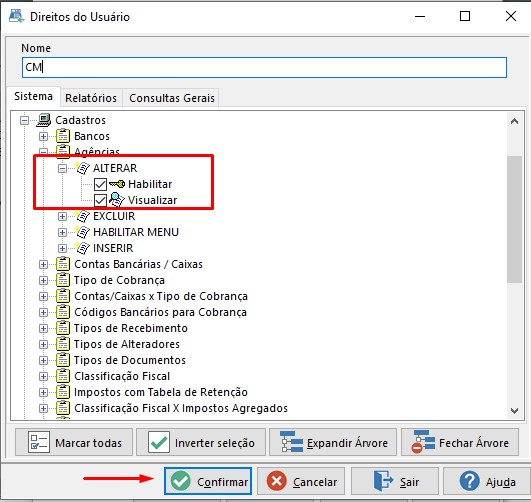
Task: Expand Impostos com Tabela de Retenção node
Action: [43, 392]
